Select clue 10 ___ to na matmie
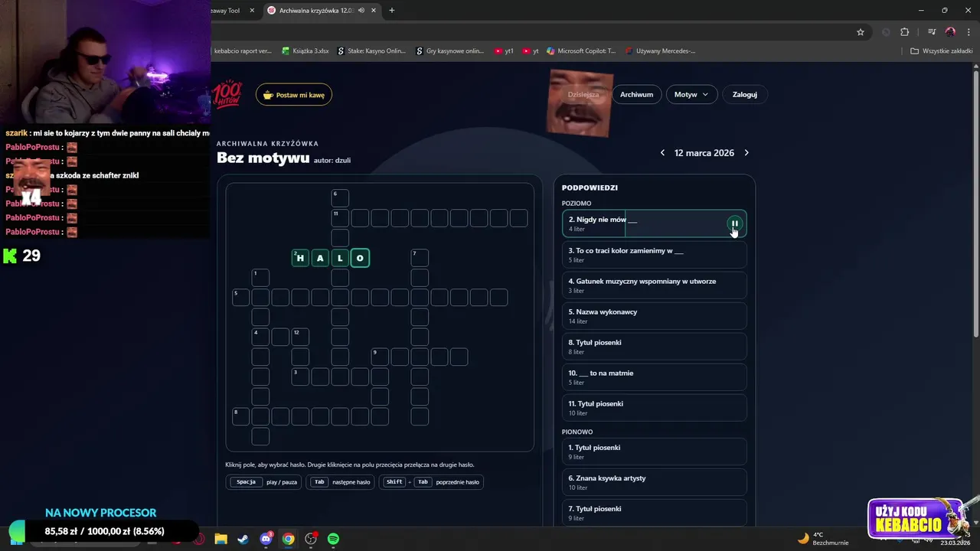 point(654,377)
